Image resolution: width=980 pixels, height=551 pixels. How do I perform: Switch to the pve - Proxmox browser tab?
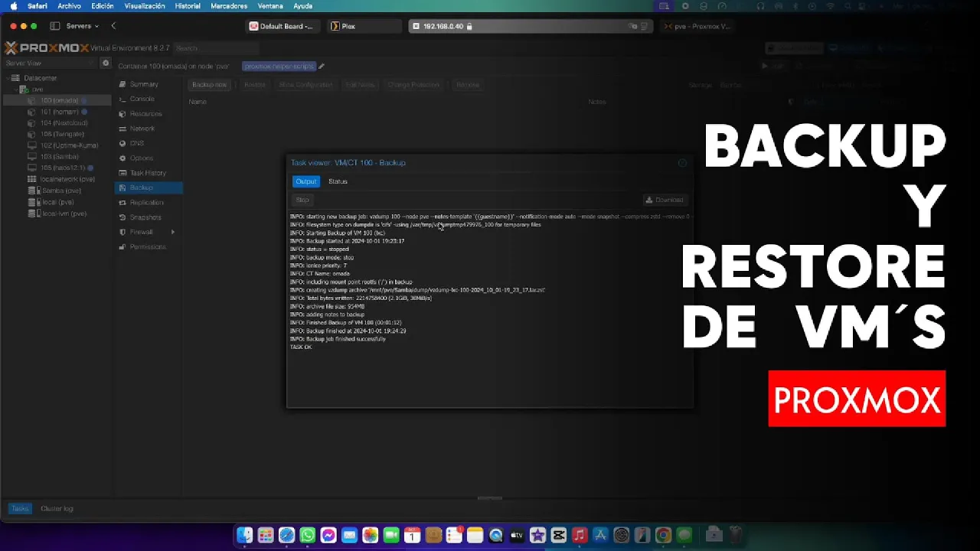[x=697, y=26]
